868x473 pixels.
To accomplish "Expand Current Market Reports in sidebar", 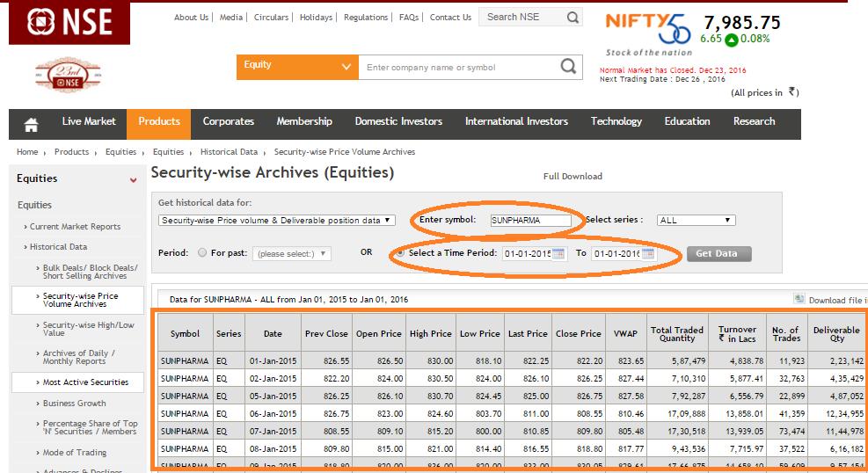I will point(75,226).
